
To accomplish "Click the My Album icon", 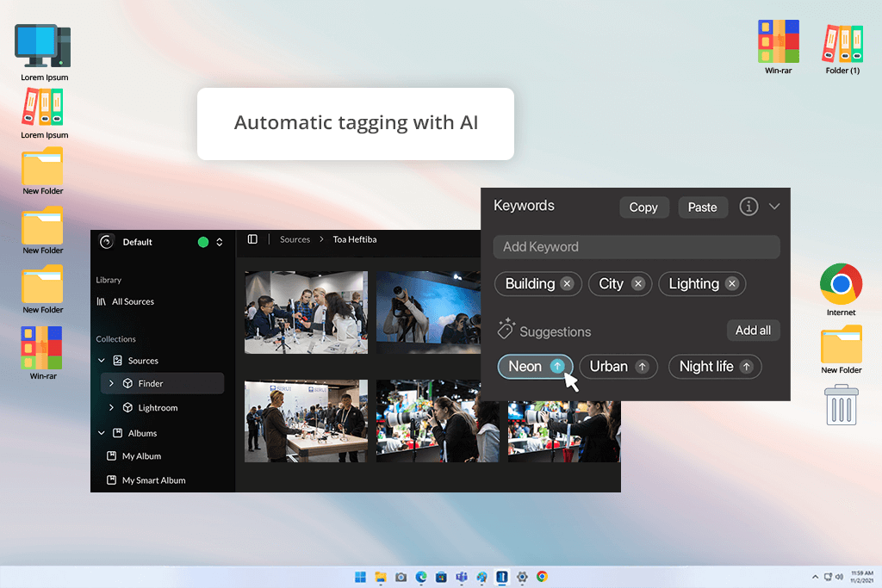I will click(111, 456).
